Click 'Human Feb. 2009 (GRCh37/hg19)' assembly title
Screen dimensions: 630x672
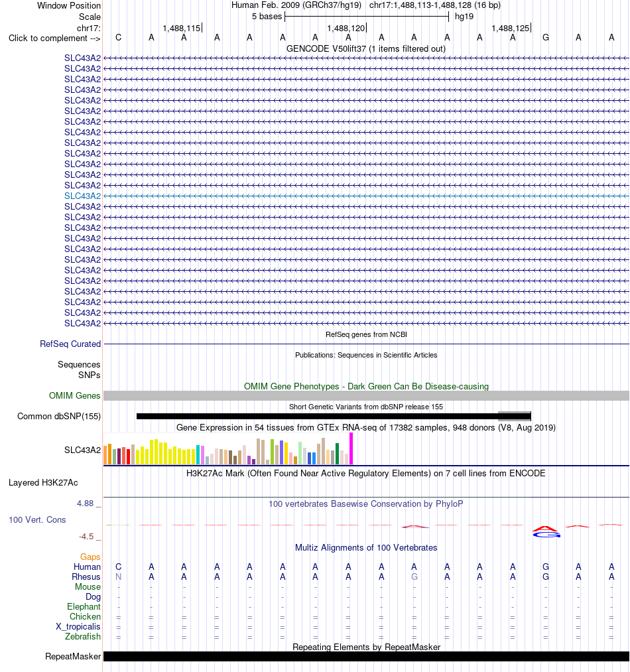click(296, 5)
